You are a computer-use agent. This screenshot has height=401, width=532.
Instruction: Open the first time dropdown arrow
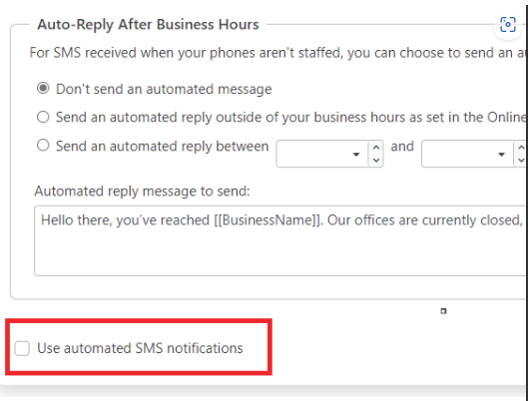tap(356, 155)
